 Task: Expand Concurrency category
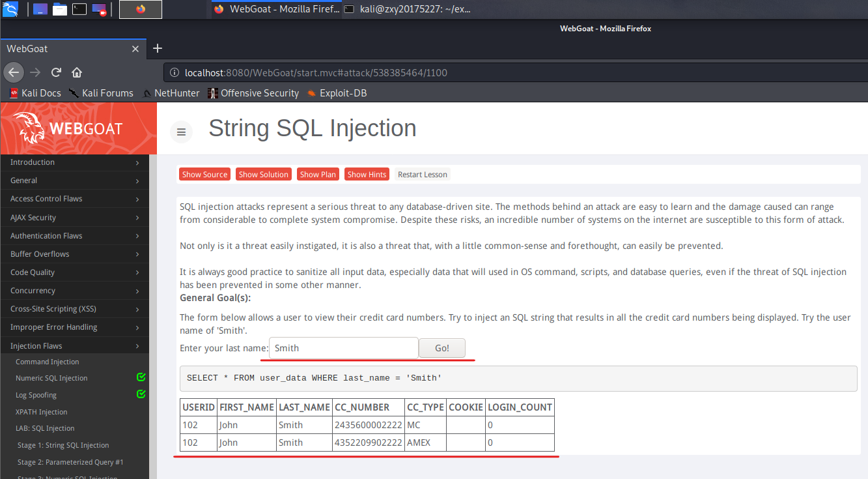74,291
